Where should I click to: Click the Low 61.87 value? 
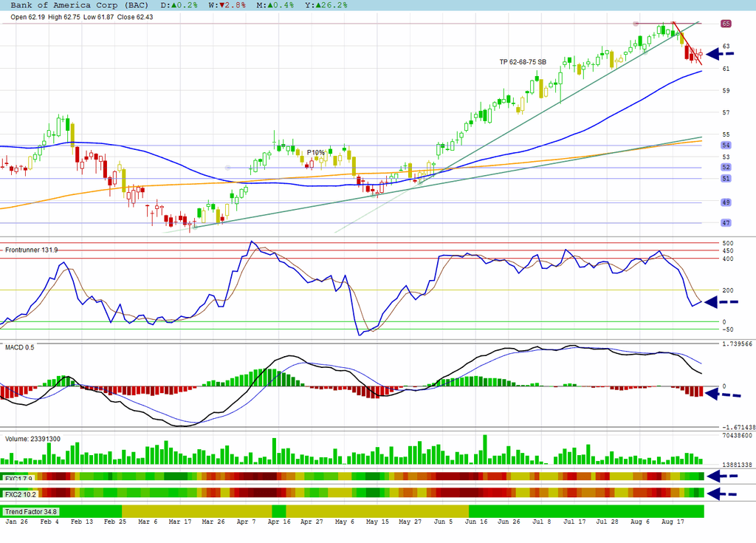click(x=98, y=17)
